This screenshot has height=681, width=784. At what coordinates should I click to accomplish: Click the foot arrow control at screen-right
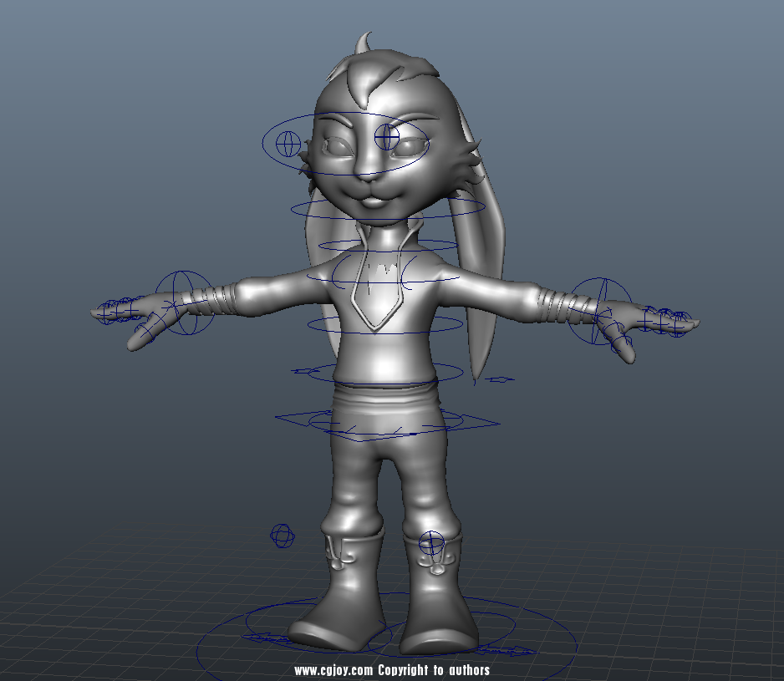coord(512,649)
